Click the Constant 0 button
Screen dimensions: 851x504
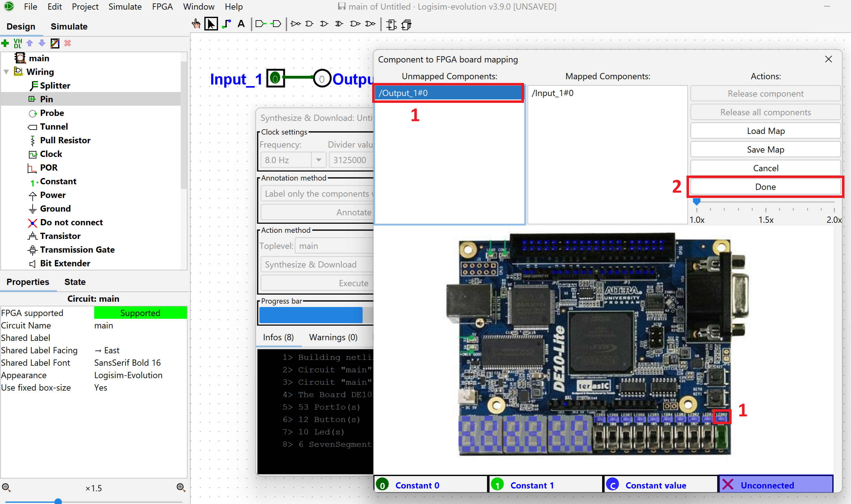(431, 485)
